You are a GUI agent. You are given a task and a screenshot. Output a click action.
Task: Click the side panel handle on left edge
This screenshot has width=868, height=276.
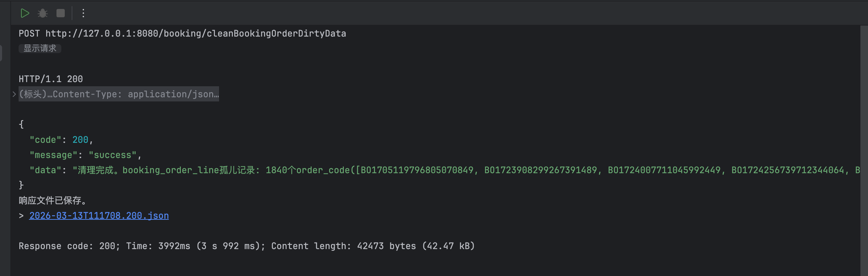pos(1,53)
